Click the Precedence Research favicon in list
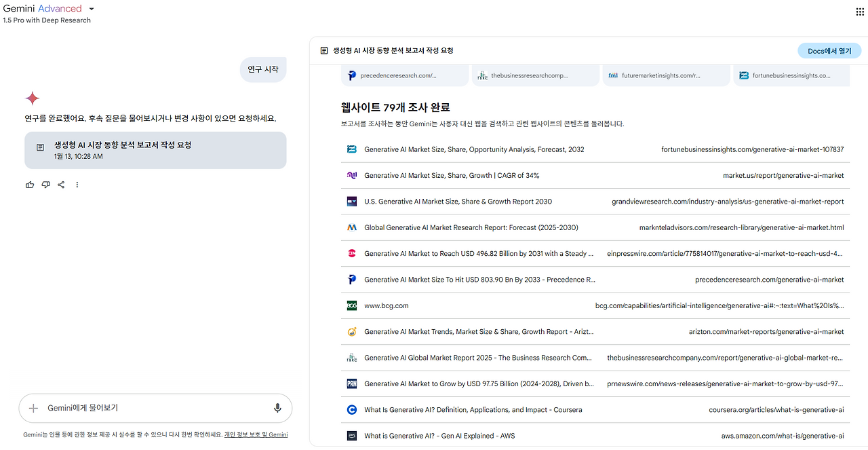Image resolution: width=868 pixels, height=450 pixels. tap(352, 280)
